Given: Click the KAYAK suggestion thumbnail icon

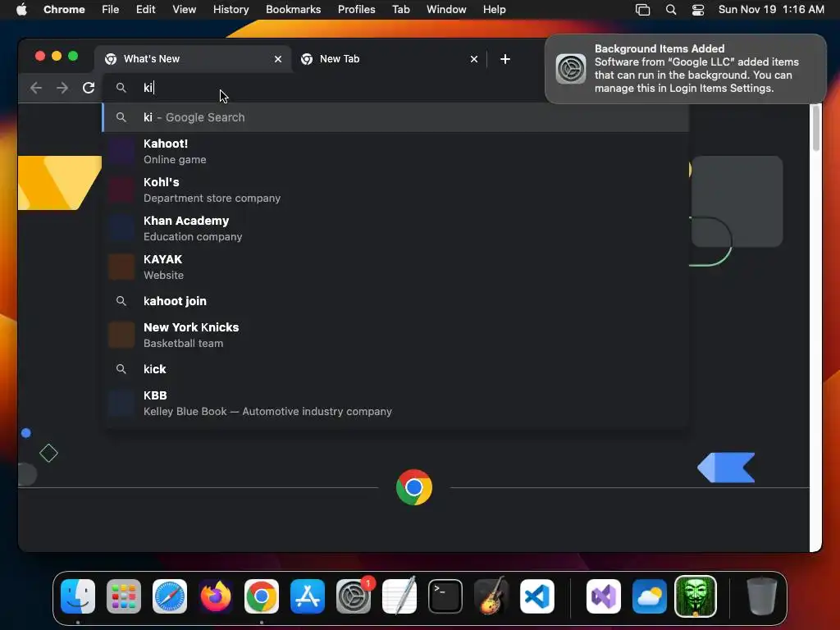Looking at the screenshot, I should (x=121, y=267).
